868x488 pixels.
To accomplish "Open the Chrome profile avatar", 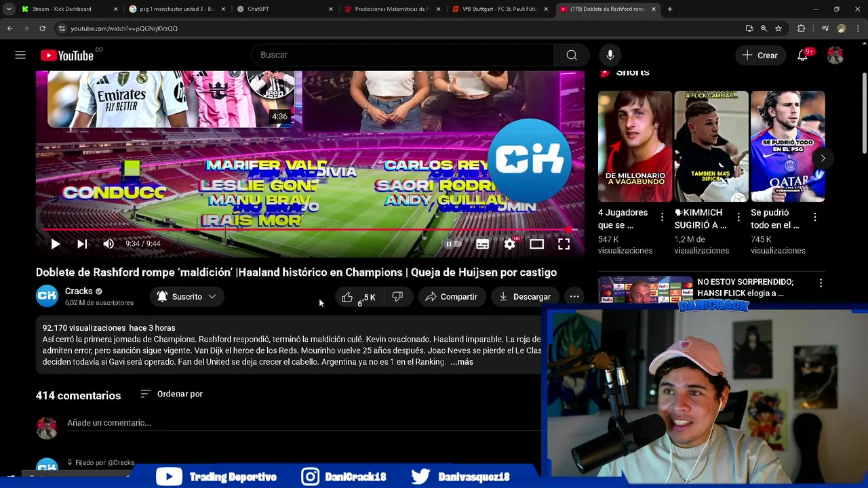I will [842, 28].
